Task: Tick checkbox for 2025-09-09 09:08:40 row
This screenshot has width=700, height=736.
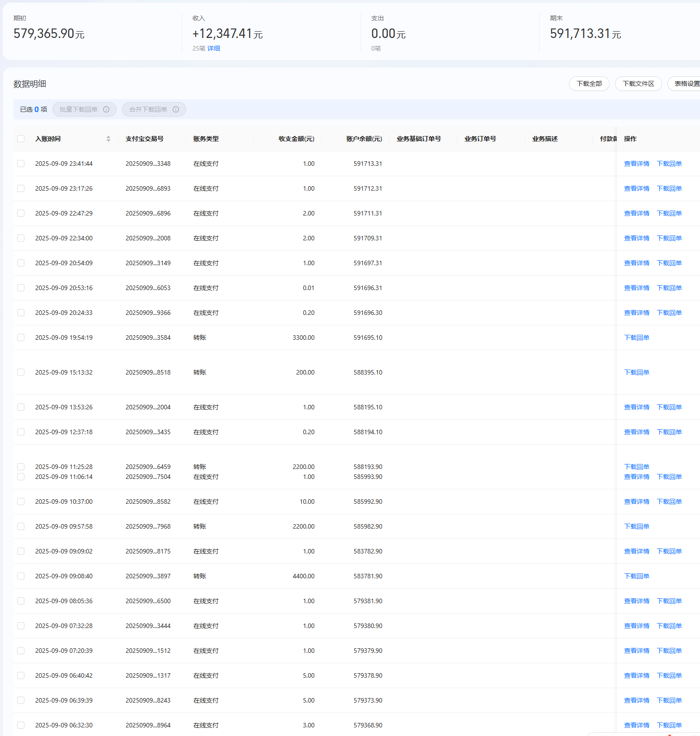Action: pos(21,576)
